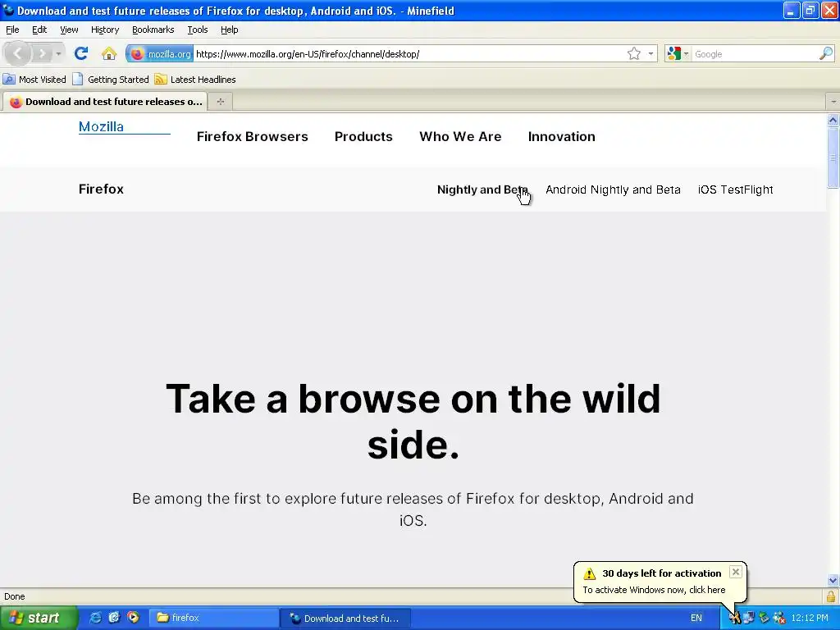The width and height of the screenshot is (840, 630).
Task: Open the Latest Headlines feed bookmark
Action: point(195,80)
